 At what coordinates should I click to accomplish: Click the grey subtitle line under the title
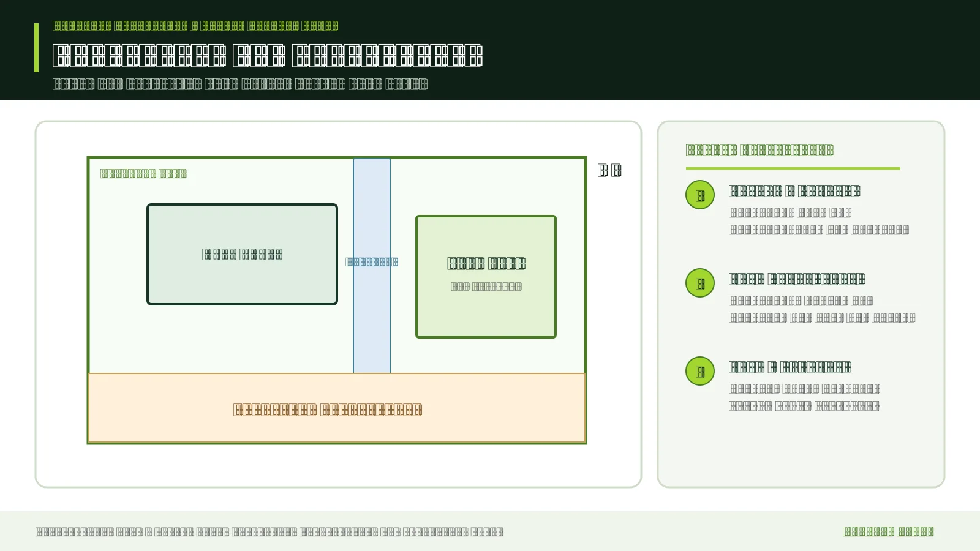(240, 84)
